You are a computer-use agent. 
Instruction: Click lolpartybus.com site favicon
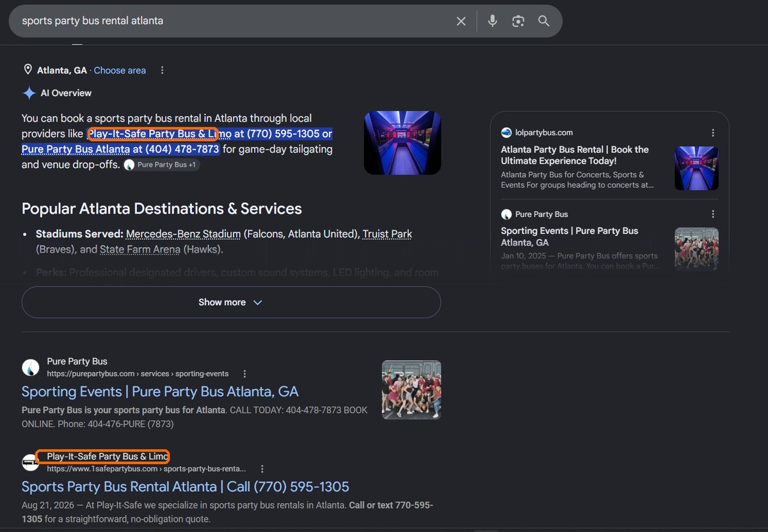506,132
